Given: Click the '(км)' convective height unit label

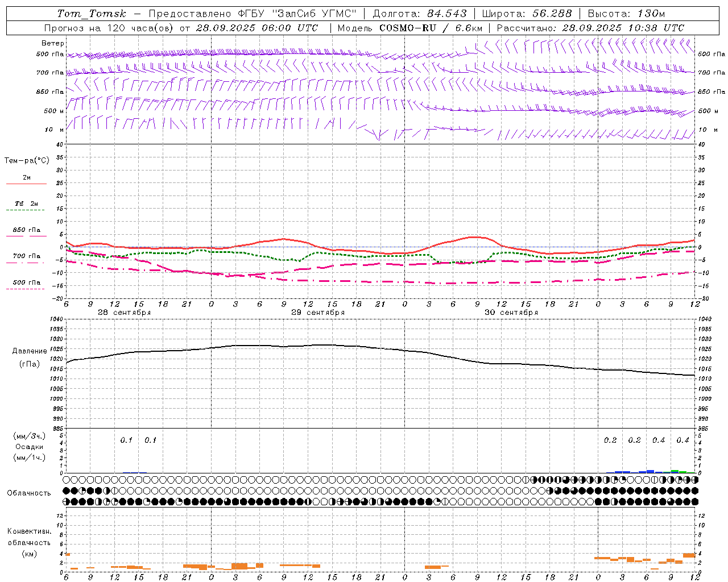Looking at the screenshot, I should click(x=29, y=554).
